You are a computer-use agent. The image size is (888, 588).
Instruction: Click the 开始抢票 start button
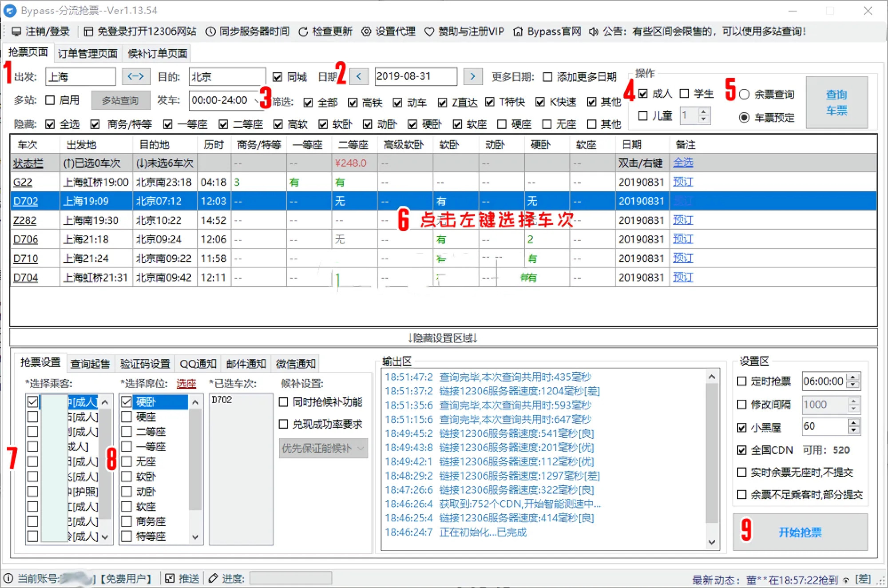click(801, 532)
